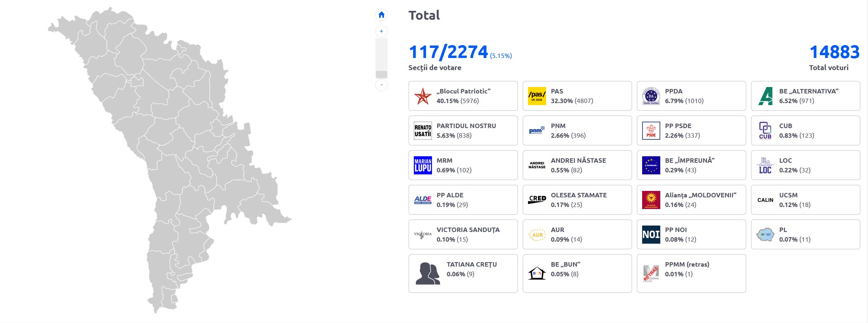Select the PNM result 2.66% (396)

[568, 136]
